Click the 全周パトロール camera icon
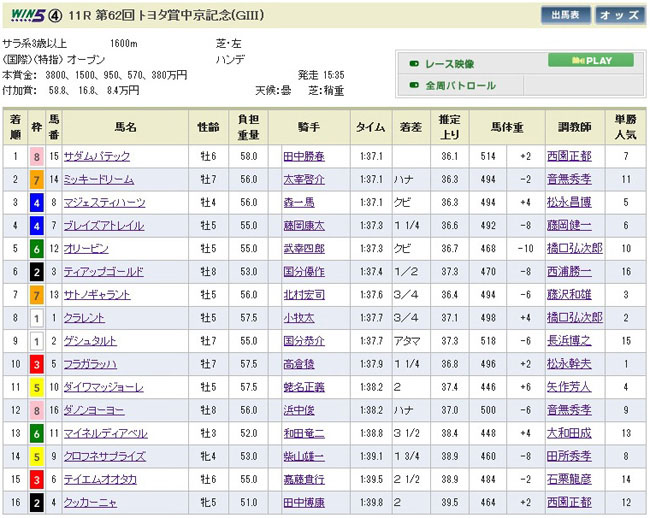Image resolution: width=650 pixels, height=518 pixels. 414,86
